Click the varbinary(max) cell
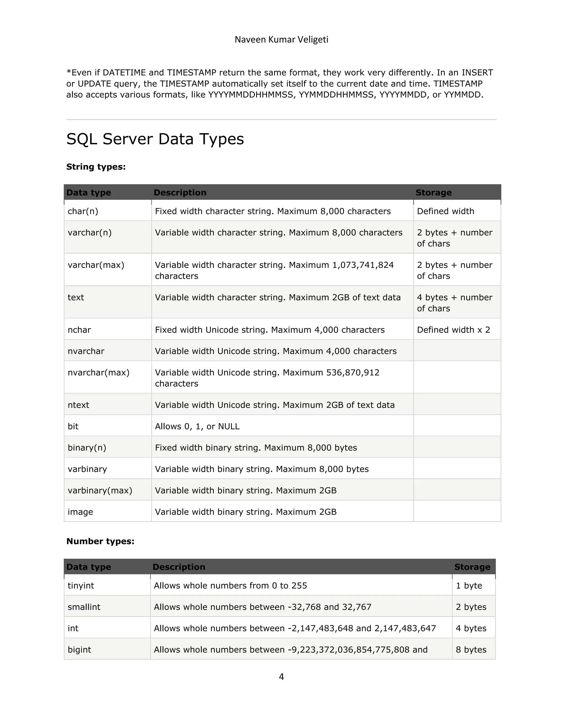The height and width of the screenshot is (728, 563). tap(108, 490)
